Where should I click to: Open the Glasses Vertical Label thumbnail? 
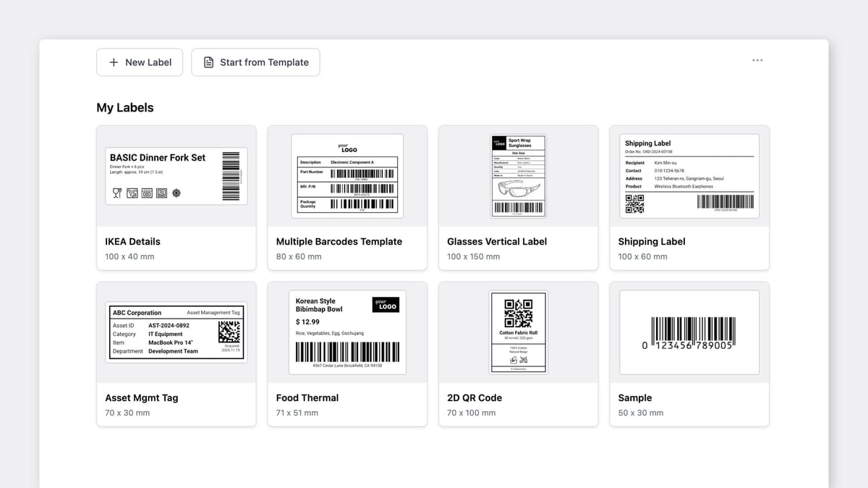coord(519,176)
